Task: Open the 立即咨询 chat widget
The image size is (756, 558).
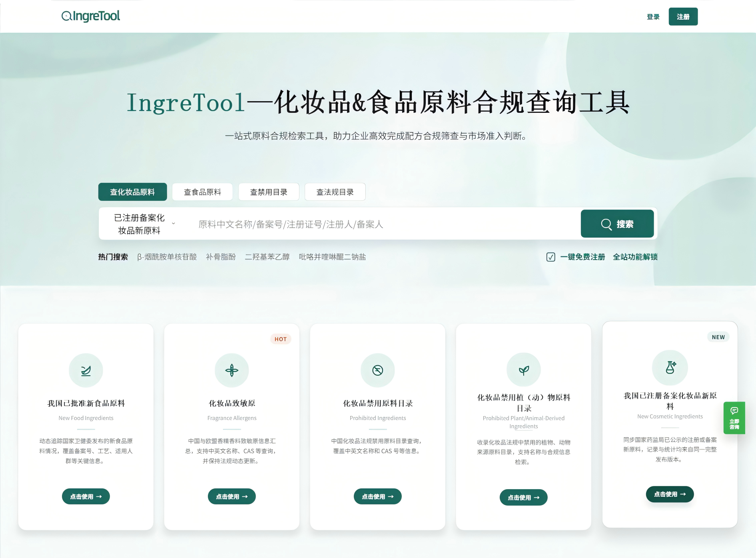Action: coord(734,418)
